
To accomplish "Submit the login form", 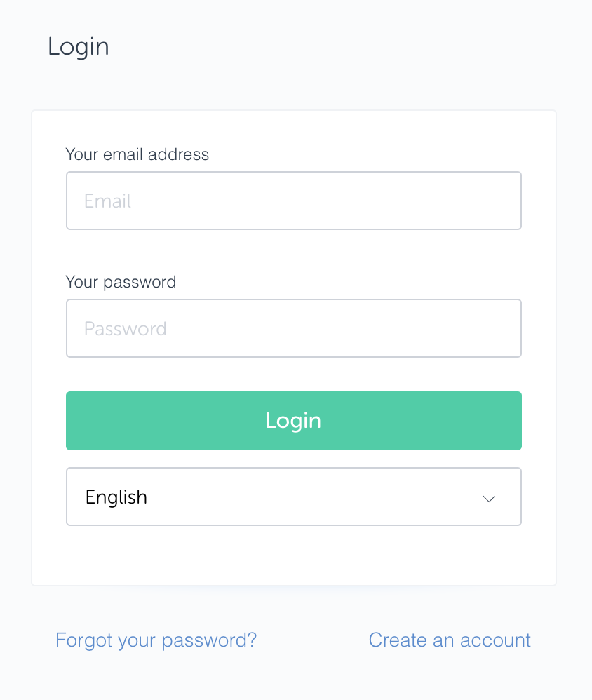I will pyautogui.click(x=293, y=421).
